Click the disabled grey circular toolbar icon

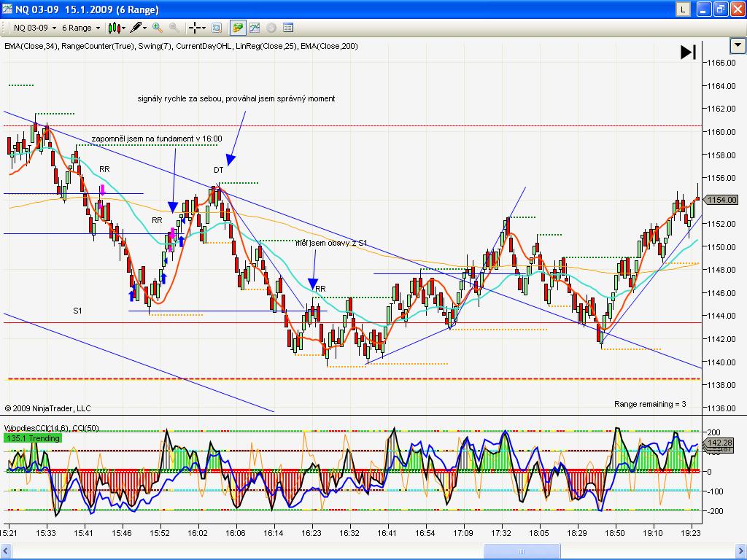tap(271, 28)
